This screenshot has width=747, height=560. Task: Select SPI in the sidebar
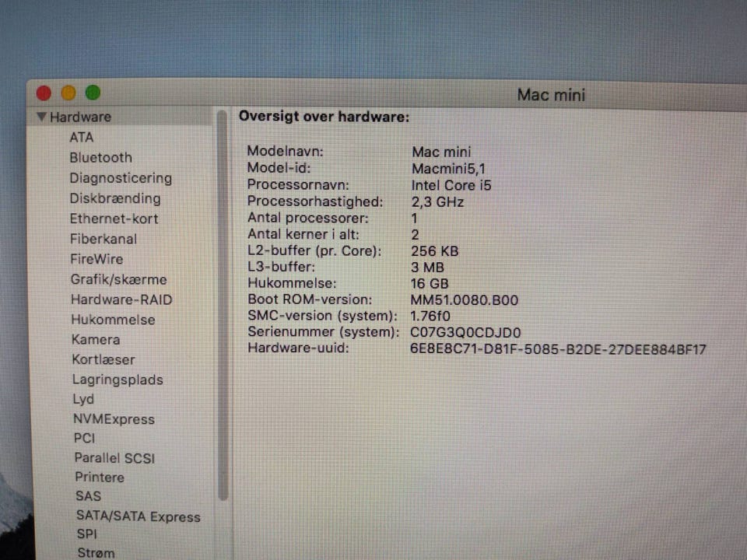pyautogui.click(x=86, y=534)
